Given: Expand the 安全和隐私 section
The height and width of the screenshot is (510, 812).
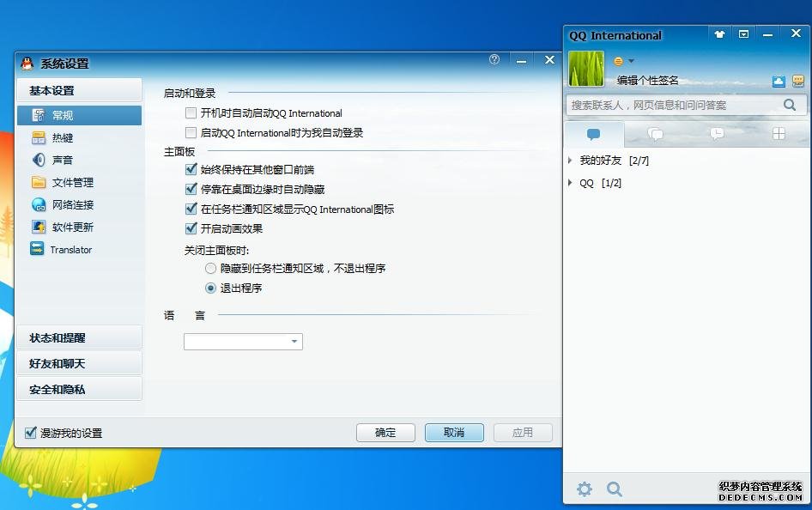Looking at the screenshot, I should 79,389.
